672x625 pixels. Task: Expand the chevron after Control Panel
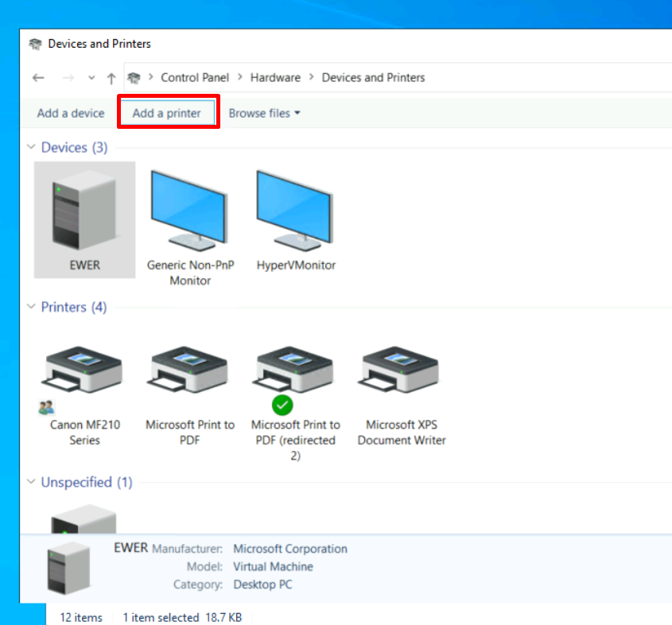point(240,77)
